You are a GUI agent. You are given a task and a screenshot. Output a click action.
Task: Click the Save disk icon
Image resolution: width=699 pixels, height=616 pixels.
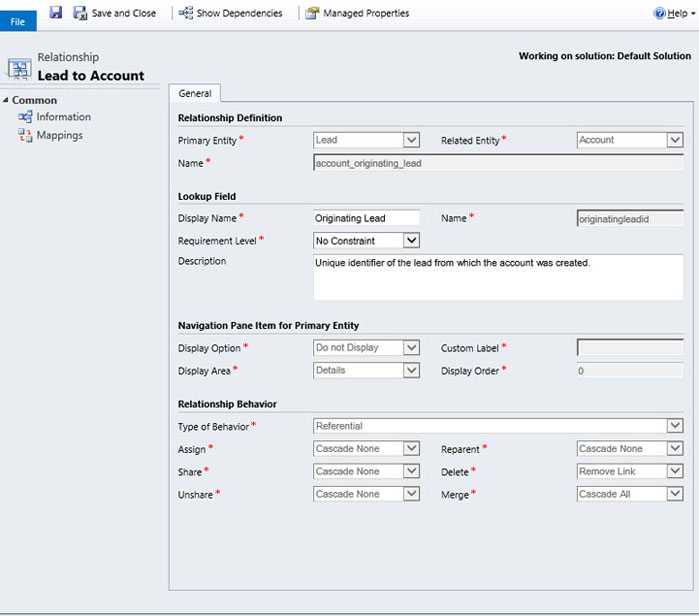coord(56,13)
